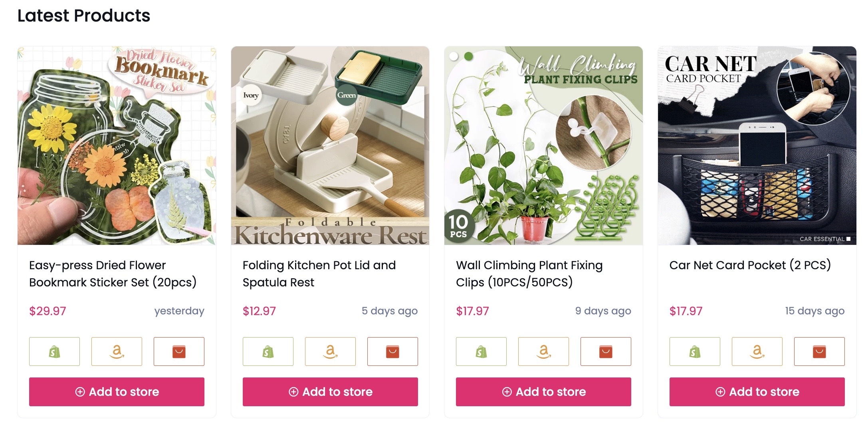The height and width of the screenshot is (425, 868).
Task: Open the Foldable Kitchenware Rest product image
Action: pyautogui.click(x=330, y=145)
